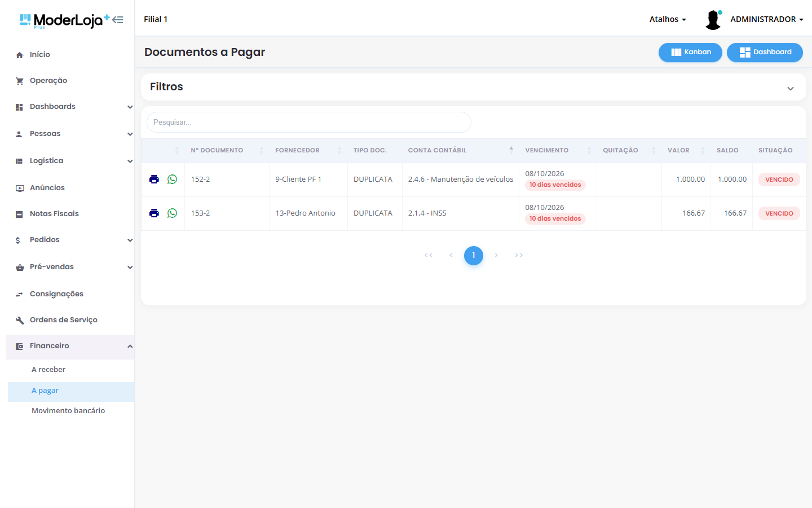The height and width of the screenshot is (508, 812).
Task: Click the Pesquisar search field
Action: (x=309, y=122)
